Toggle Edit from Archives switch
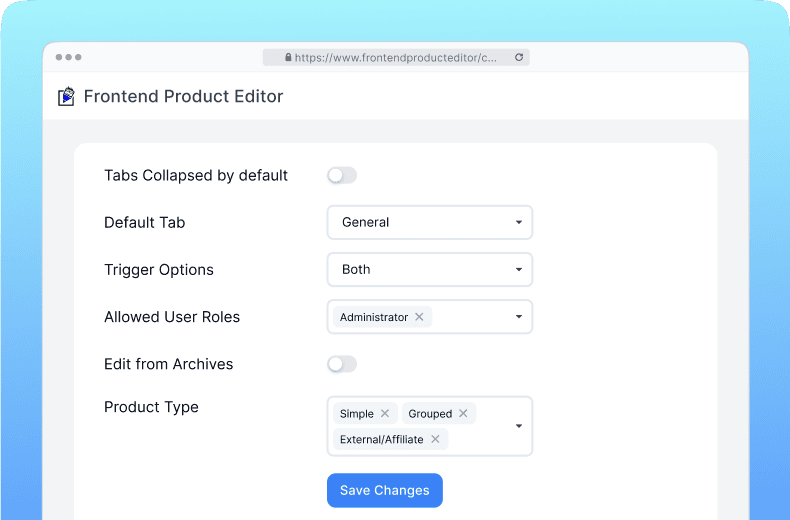 [x=341, y=364]
